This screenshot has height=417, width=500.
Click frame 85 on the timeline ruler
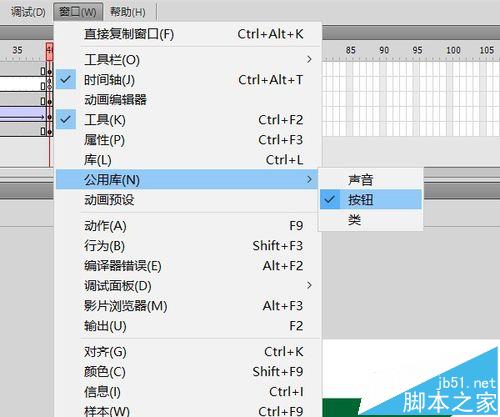click(x=350, y=50)
